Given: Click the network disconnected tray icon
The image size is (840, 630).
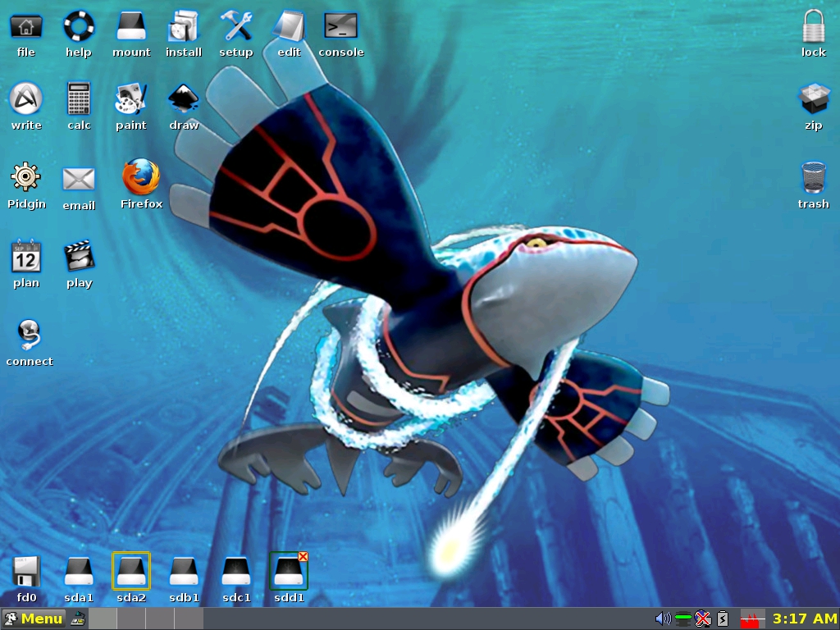Looking at the screenshot, I should tap(702, 619).
